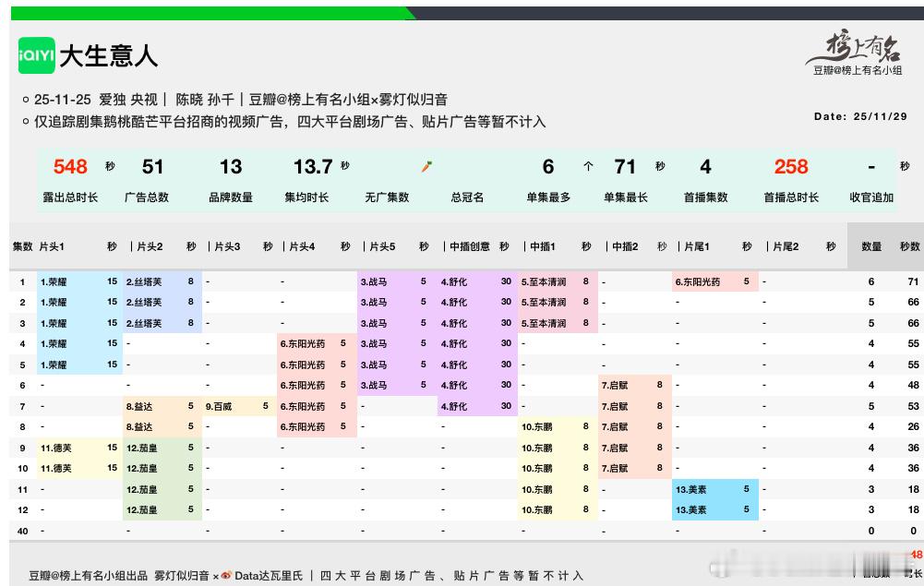
Task: Click the 秒数 column header
Action: (x=910, y=246)
